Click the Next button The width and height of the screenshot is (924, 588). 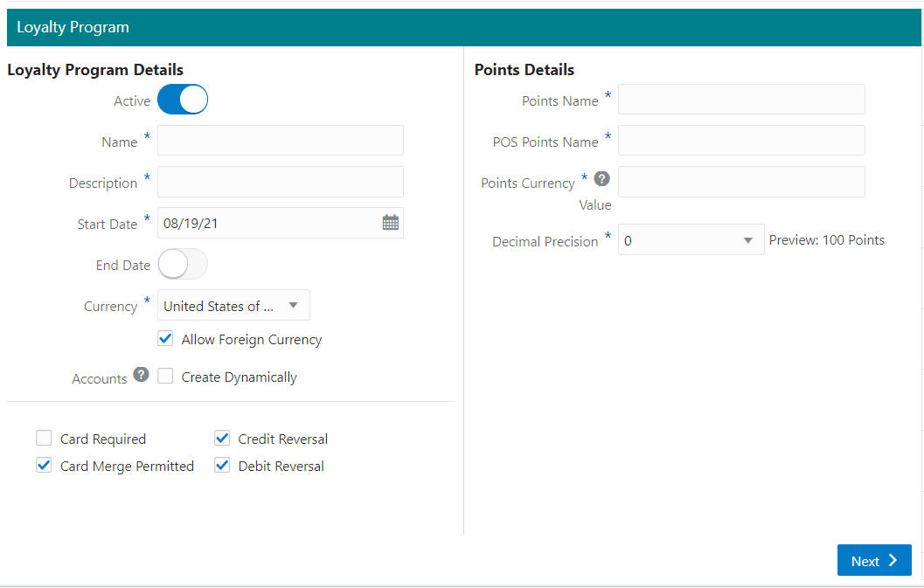(x=874, y=560)
